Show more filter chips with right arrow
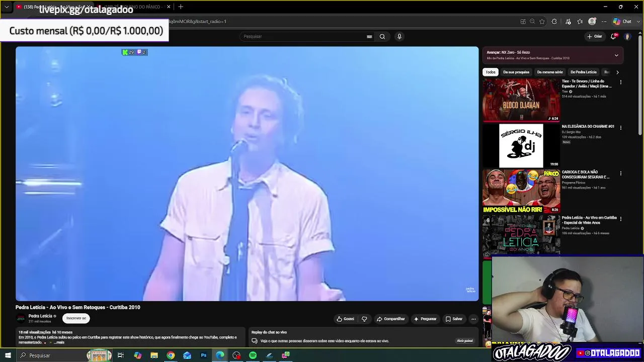 point(617,72)
